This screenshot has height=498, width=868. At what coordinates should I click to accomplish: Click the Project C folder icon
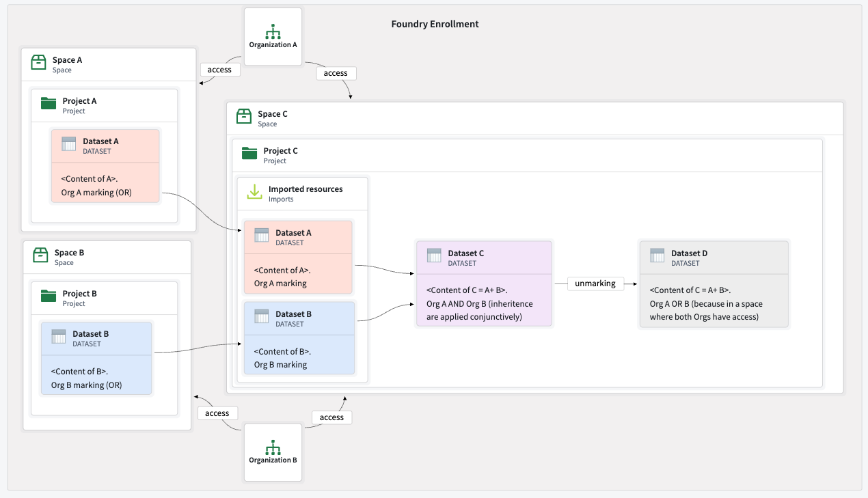(x=249, y=153)
